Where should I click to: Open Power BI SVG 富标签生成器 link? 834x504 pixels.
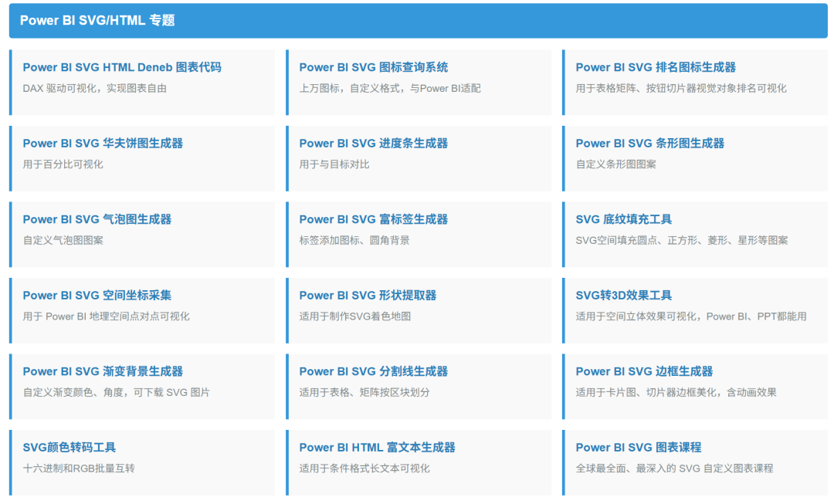(x=374, y=219)
